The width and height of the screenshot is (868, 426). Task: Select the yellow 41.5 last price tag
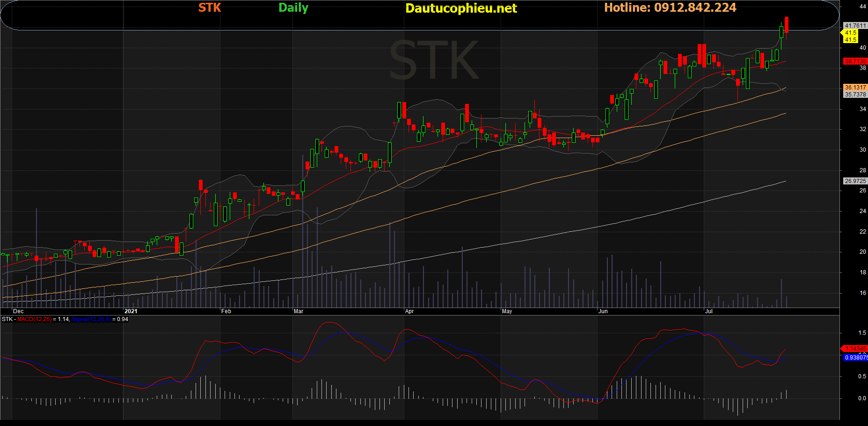(x=851, y=33)
